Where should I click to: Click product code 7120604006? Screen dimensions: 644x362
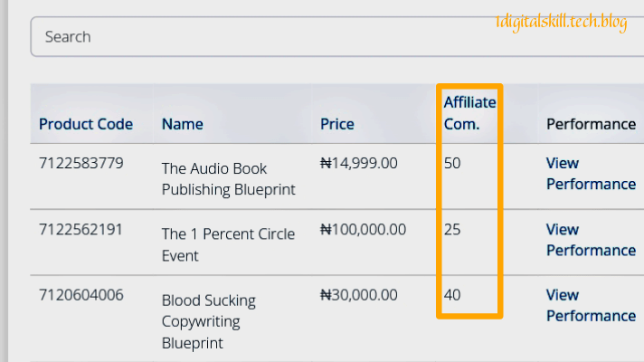tap(81, 295)
